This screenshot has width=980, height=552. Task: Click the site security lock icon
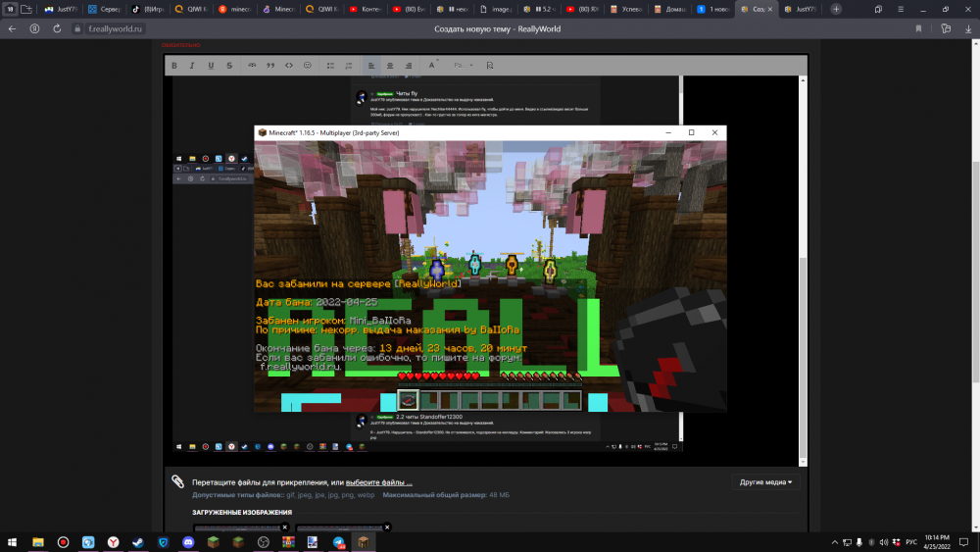(77, 28)
